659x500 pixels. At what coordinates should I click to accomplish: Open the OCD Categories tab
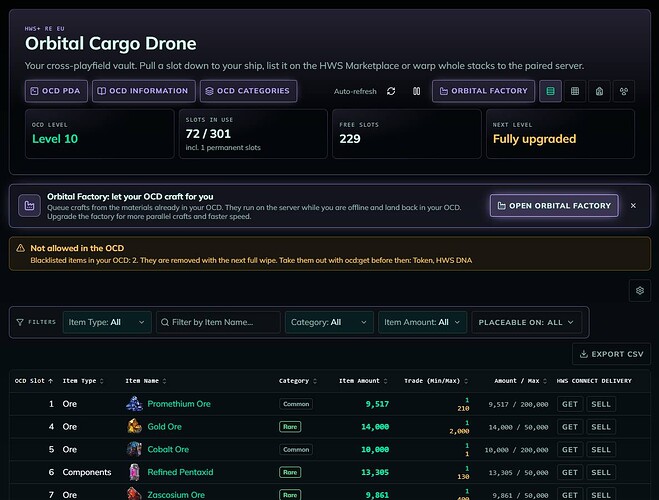tap(248, 91)
